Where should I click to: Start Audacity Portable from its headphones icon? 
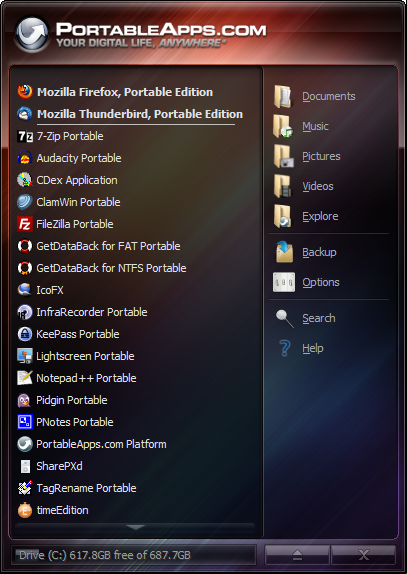pyautogui.click(x=25, y=158)
